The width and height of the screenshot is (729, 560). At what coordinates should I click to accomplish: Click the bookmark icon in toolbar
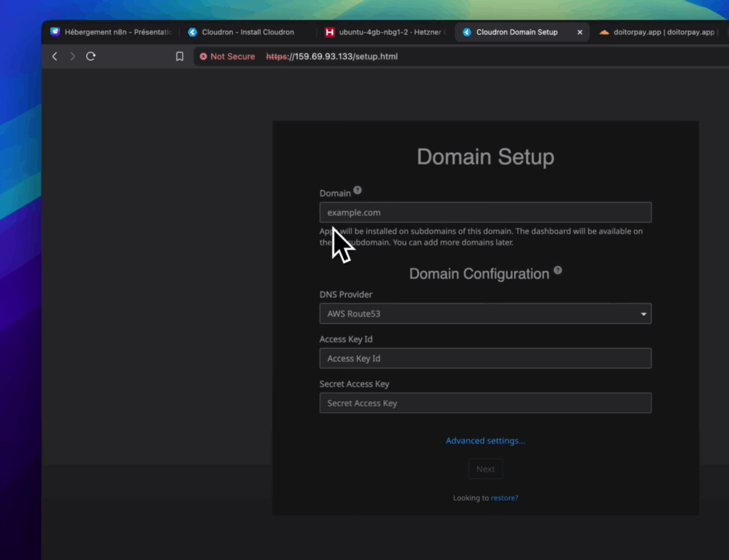coord(179,56)
